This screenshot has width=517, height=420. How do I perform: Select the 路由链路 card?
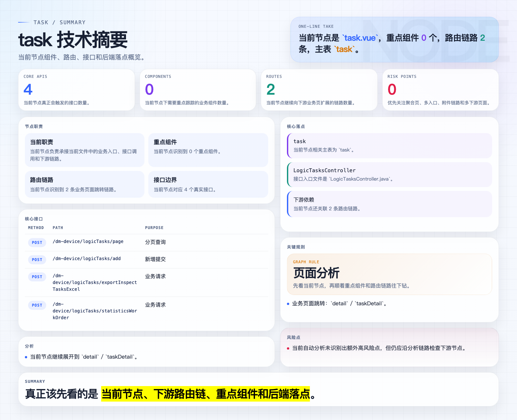(x=85, y=184)
